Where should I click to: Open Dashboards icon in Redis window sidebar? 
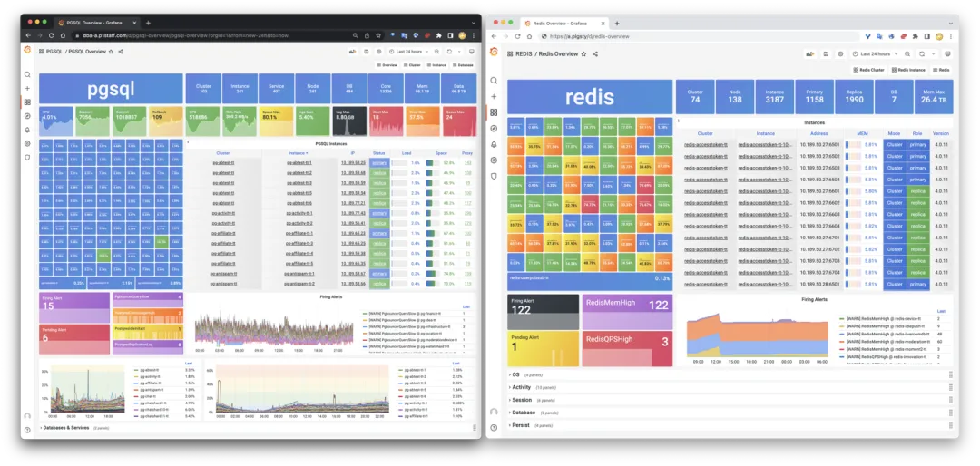[494, 112]
